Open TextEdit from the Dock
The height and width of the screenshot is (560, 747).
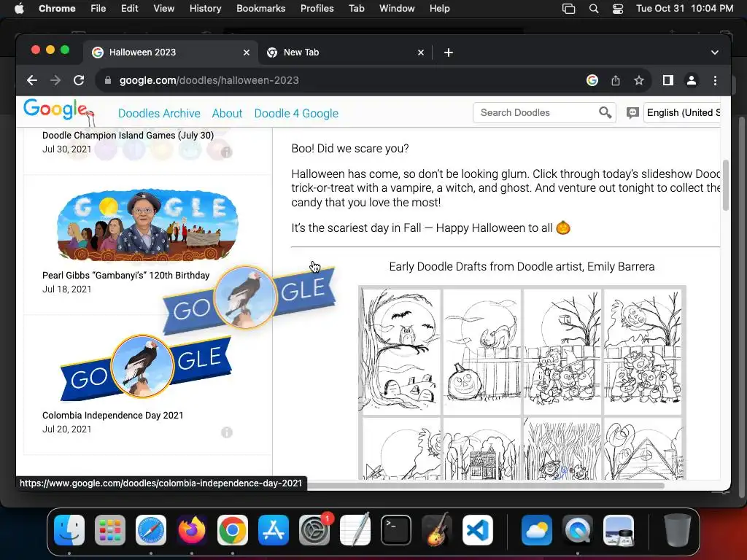pyautogui.click(x=355, y=530)
